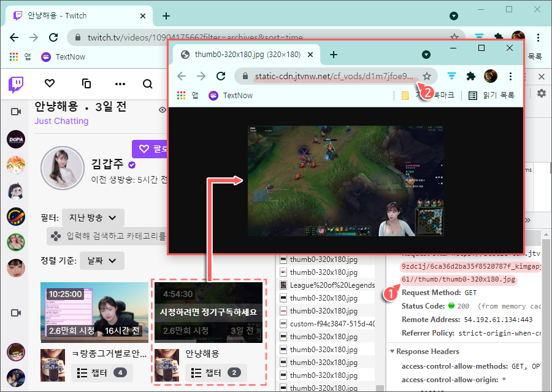Open a new tab in the front window
Screen dimensions: 552x392
(x=334, y=55)
